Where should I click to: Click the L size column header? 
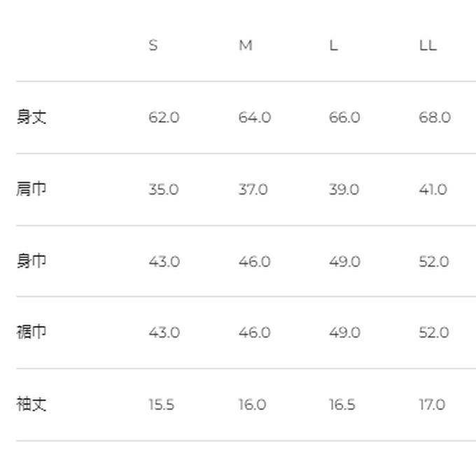(333, 45)
